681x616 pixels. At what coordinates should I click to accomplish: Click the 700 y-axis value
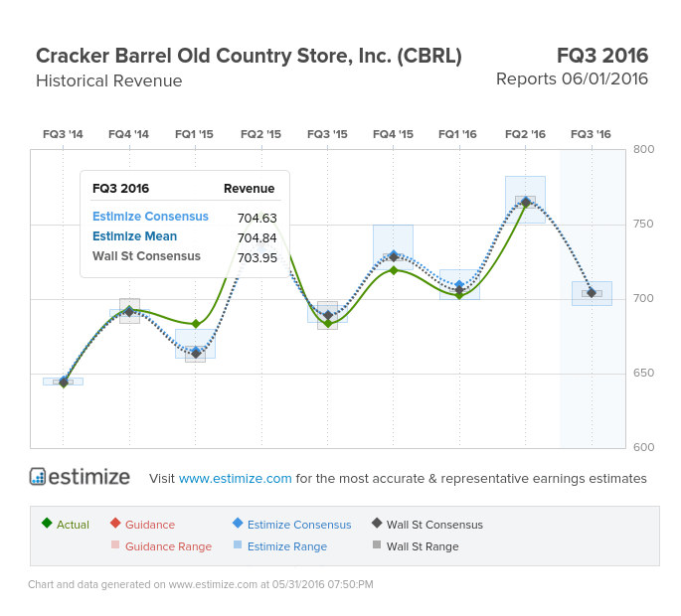643,299
